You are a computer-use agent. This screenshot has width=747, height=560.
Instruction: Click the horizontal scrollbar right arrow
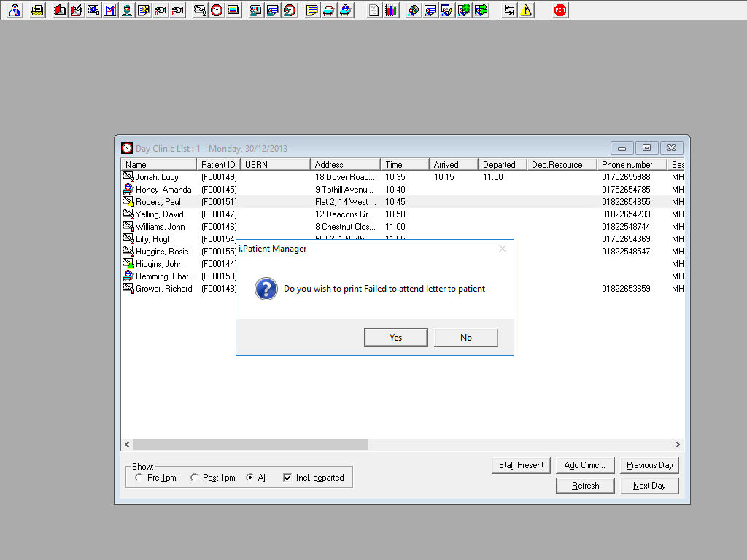coord(677,444)
